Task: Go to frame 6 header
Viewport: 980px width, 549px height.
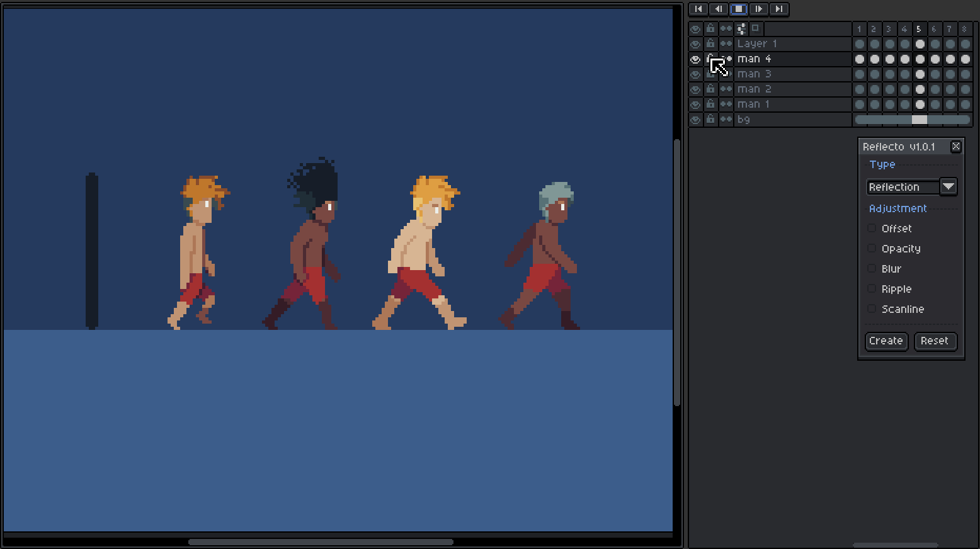Action: [935, 29]
